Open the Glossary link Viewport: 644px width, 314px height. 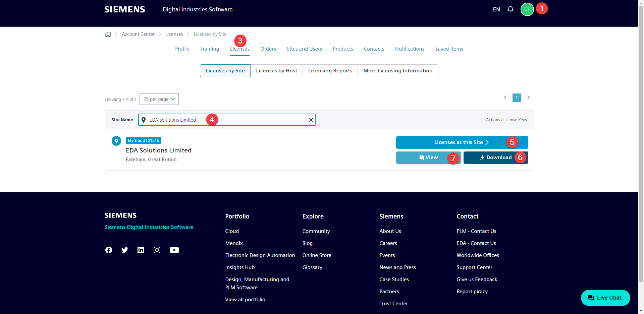click(312, 267)
